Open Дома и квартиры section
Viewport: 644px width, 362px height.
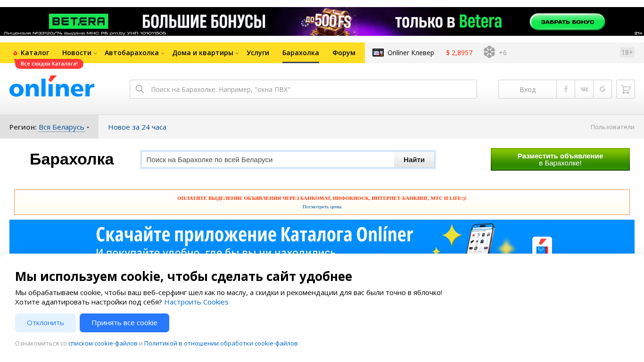pyautogui.click(x=203, y=53)
